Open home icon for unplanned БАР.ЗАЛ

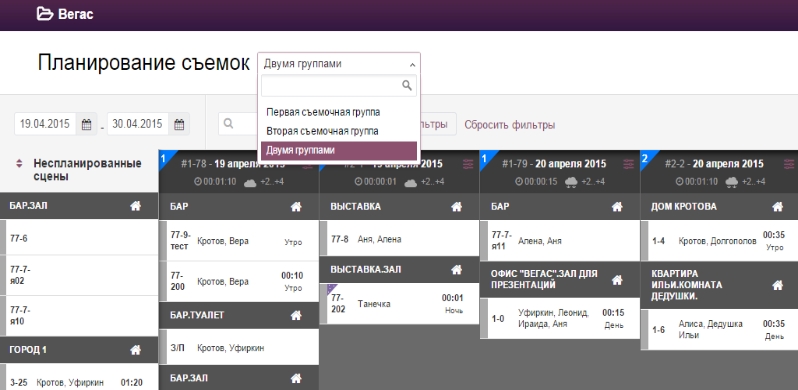[135, 206]
